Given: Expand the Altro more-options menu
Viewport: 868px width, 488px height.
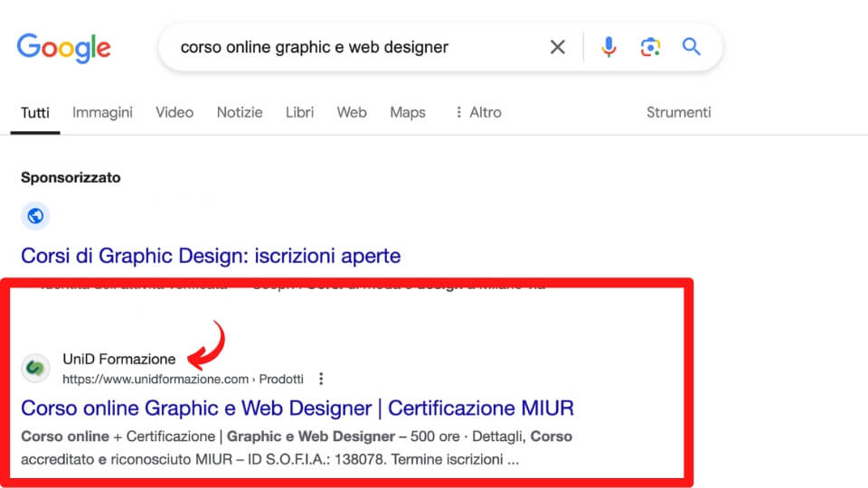Looking at the screenshot, I should [x=478, y=112].
